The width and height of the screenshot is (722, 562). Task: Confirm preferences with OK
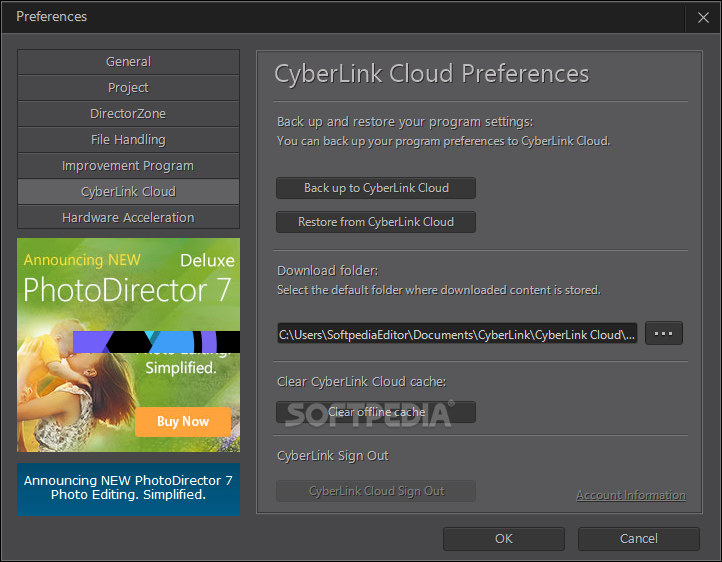504,539
